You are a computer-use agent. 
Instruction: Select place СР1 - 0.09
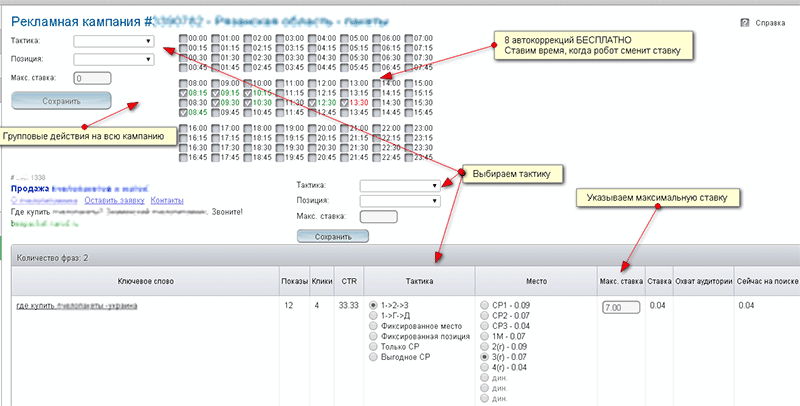[485, 305]
